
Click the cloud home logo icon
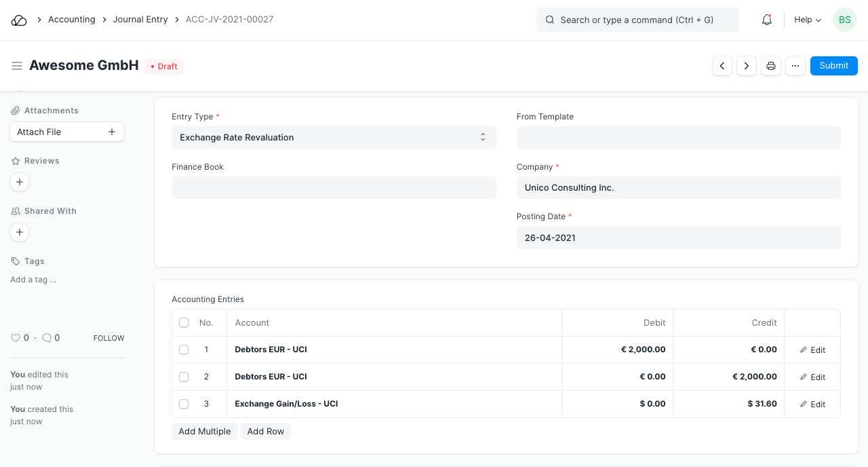tap(19, 20)
